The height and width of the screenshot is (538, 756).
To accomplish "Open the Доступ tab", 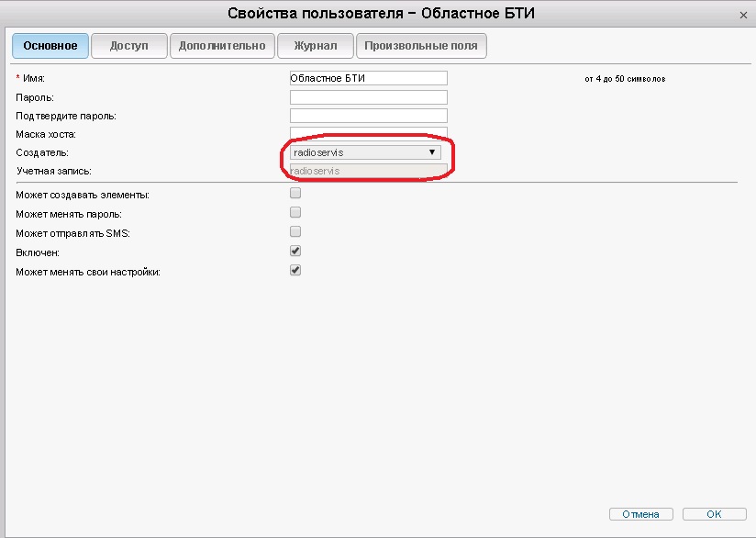I will tap(128, 46).
